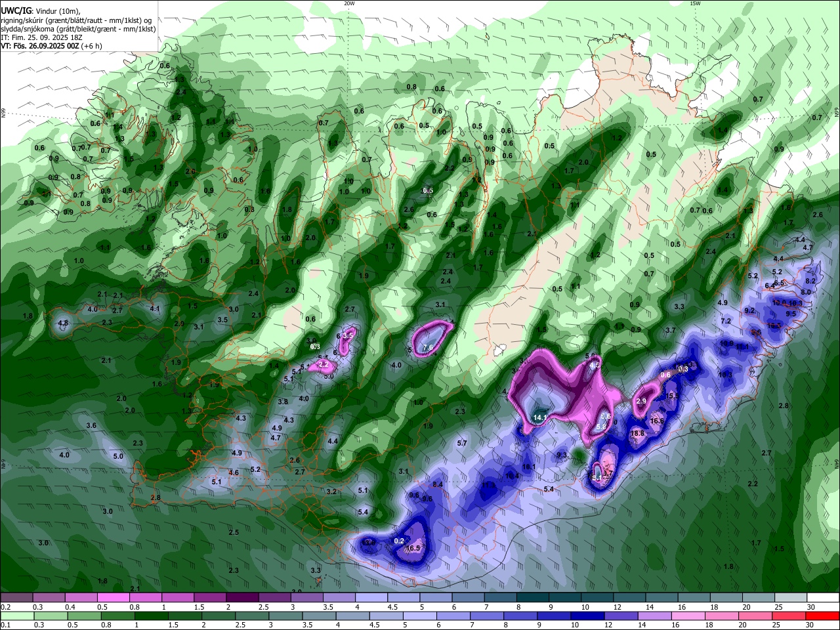Click the dark purple 2 swatch in the upper legend row

pos(242,597)
